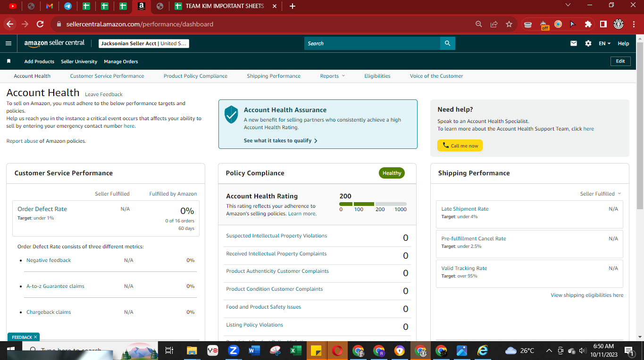The height and width of the screenshot is (360, 644).
Task: Open the settings gear icon
Action: pyautogui.click(x=588, y=43)
